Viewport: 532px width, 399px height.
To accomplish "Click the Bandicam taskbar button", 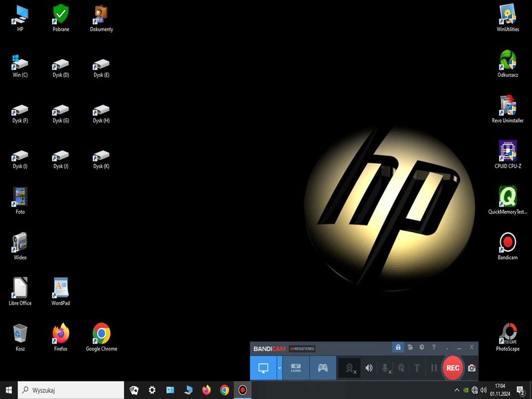I will [242, 390].
